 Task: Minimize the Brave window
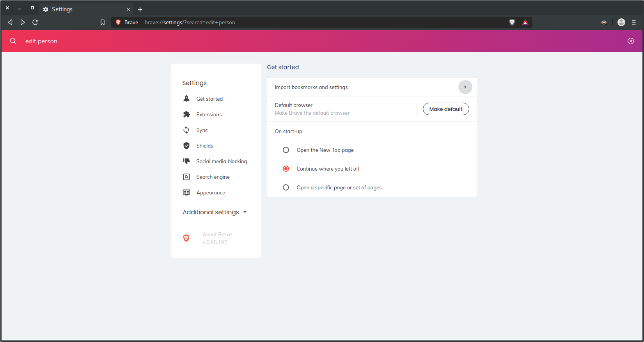click(x=20, y=8)
